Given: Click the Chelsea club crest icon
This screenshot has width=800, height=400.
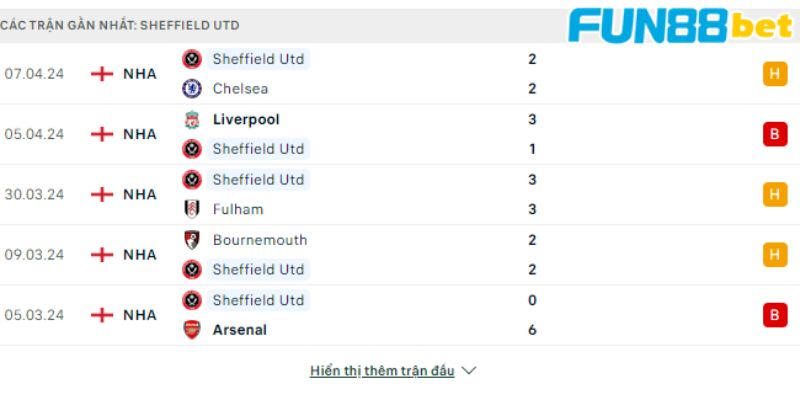Looking at the screenshot, I should pyautogui.click(x=192, y=89).
